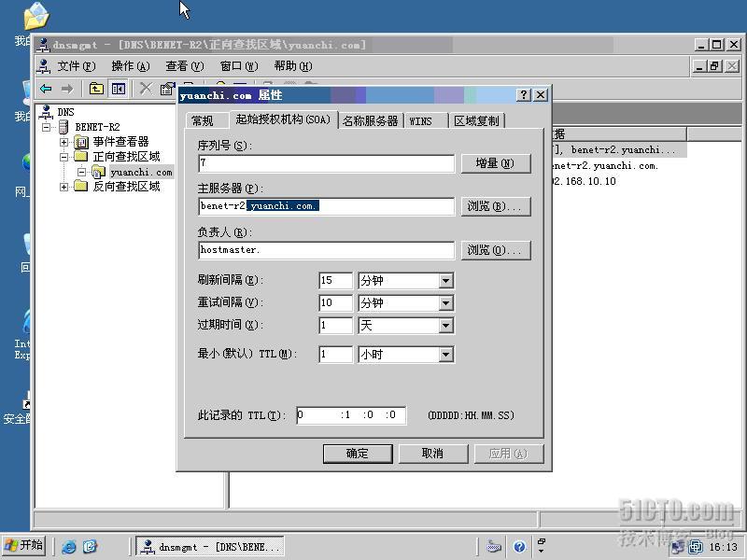The image size is (747, 560).
Task: Click 浏览(B) next to 主服务器
Action: pos(496,206)
